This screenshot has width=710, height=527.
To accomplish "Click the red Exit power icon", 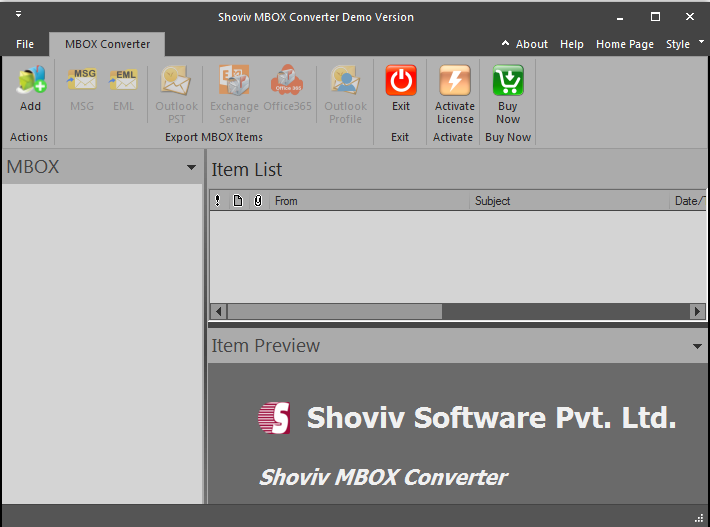I will click(x=400, y=82).
